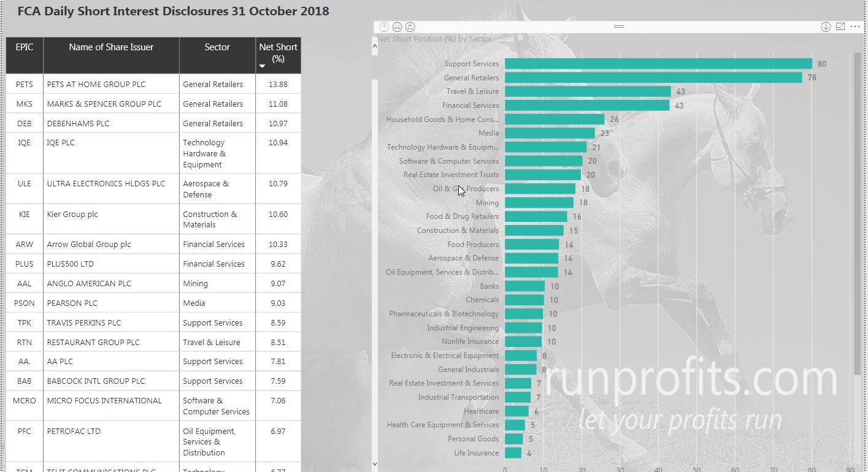Image resolution: width=868 pixels, height=472 pixels.
Task: Click the Travel & Leisure bar
Action: point(587,91)
